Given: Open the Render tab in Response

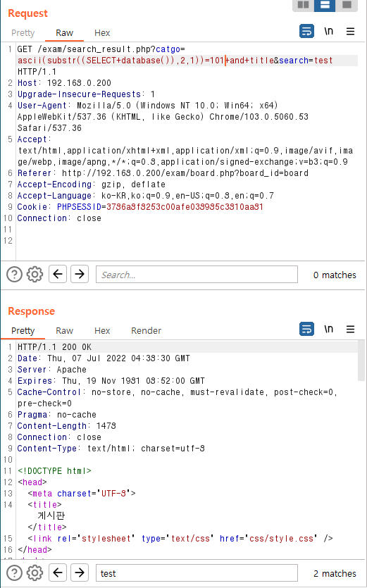Looking at the screenshot, I should [146, 331].
